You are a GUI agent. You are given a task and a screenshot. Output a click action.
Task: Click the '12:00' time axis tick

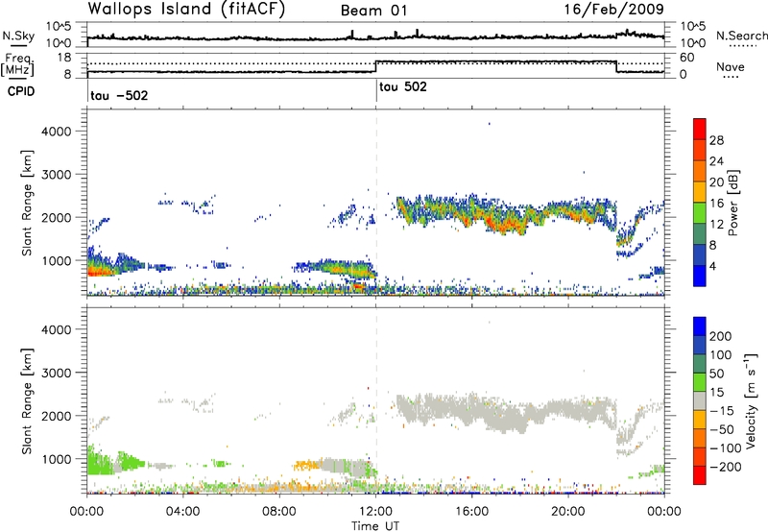click(375, 512)
